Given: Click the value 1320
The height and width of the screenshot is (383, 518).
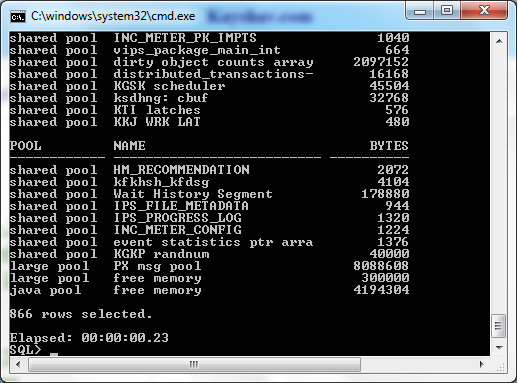Looking at the screenshot, I should [x=393, y=218].
